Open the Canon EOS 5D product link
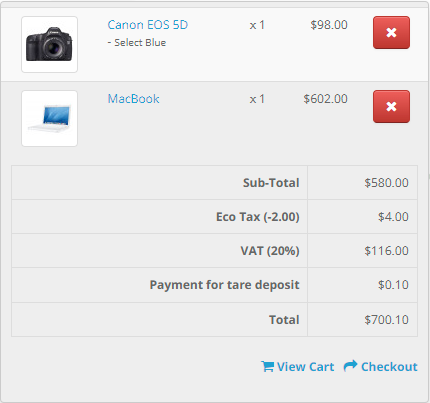This screenshot has width=430, height=403. tap(148, 25)
